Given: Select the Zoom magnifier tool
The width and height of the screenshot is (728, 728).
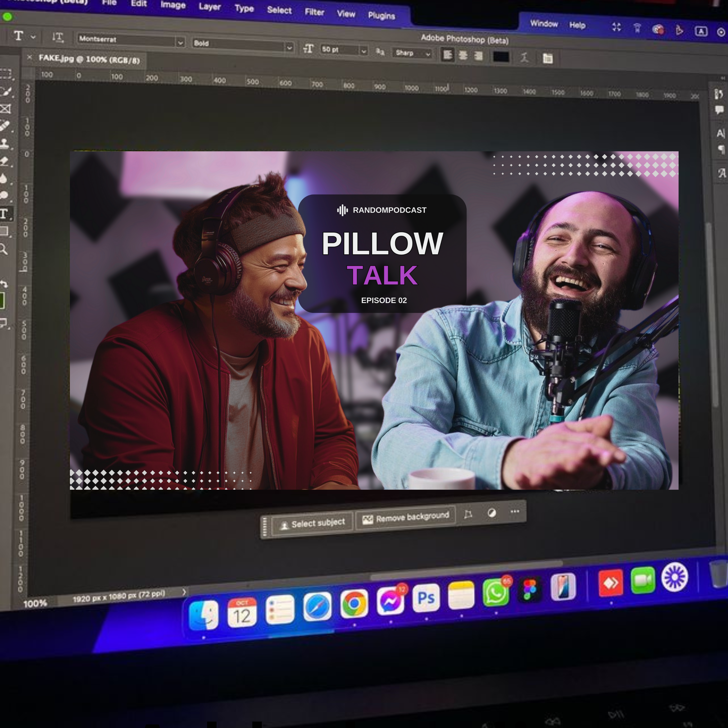Looking at the screenshot, I should click(x=3, y=249).
